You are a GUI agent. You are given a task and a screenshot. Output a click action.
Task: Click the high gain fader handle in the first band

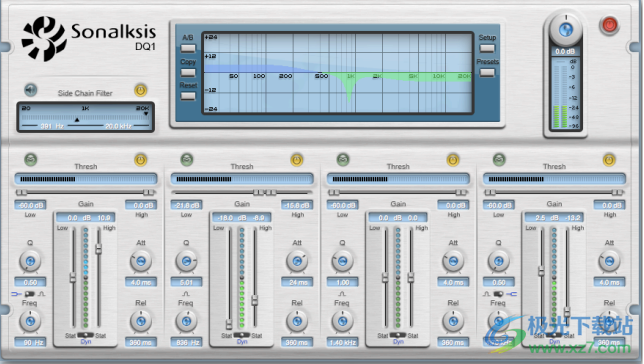[99, 249]
